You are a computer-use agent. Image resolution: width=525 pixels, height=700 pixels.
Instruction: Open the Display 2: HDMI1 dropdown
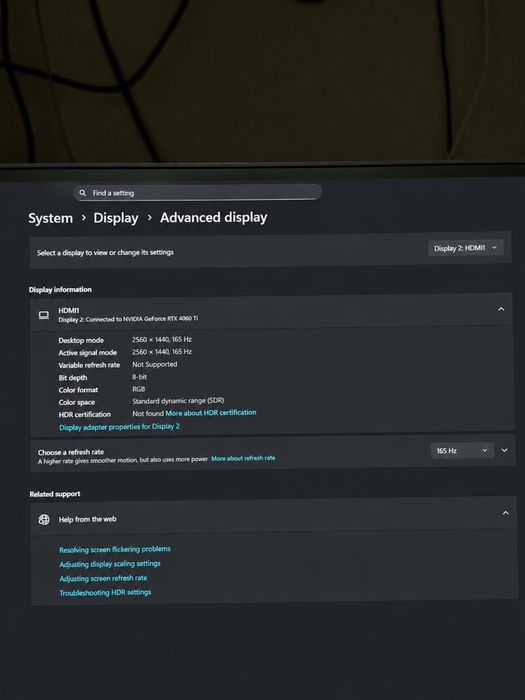pos(466,248)
